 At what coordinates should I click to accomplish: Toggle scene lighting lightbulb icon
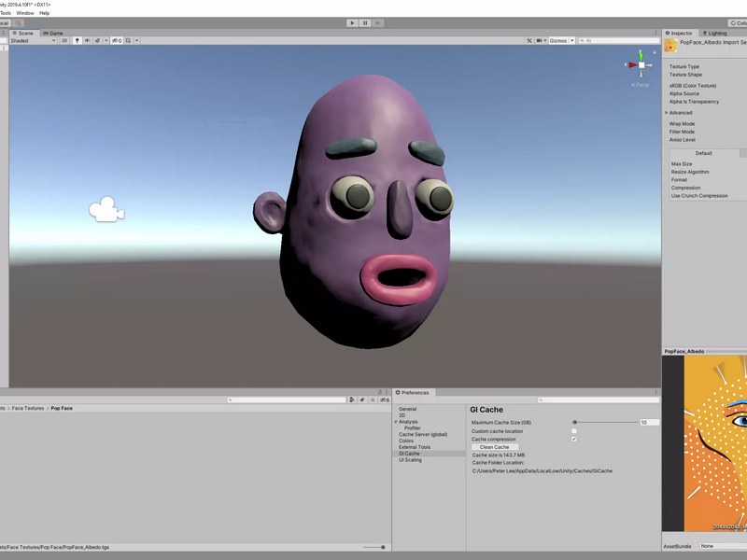[x=78, y=41]
